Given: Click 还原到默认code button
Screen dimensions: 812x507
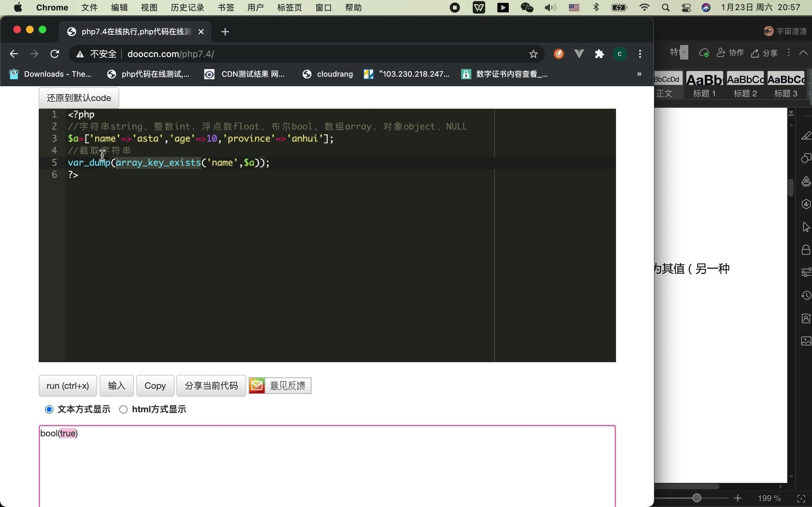Looking at the screenshot, I should pos(79,98).
